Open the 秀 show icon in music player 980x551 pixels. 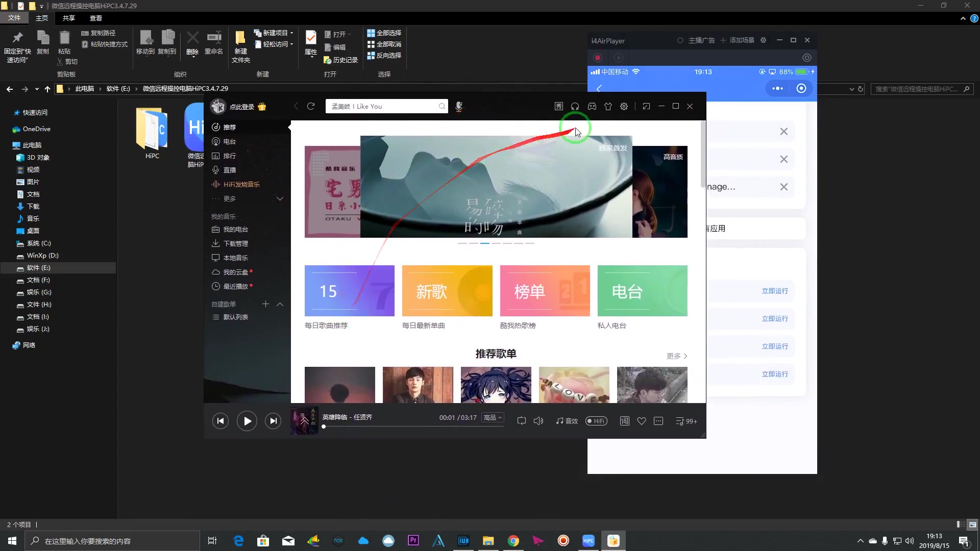pyautogui.click(x=559, y=106)
